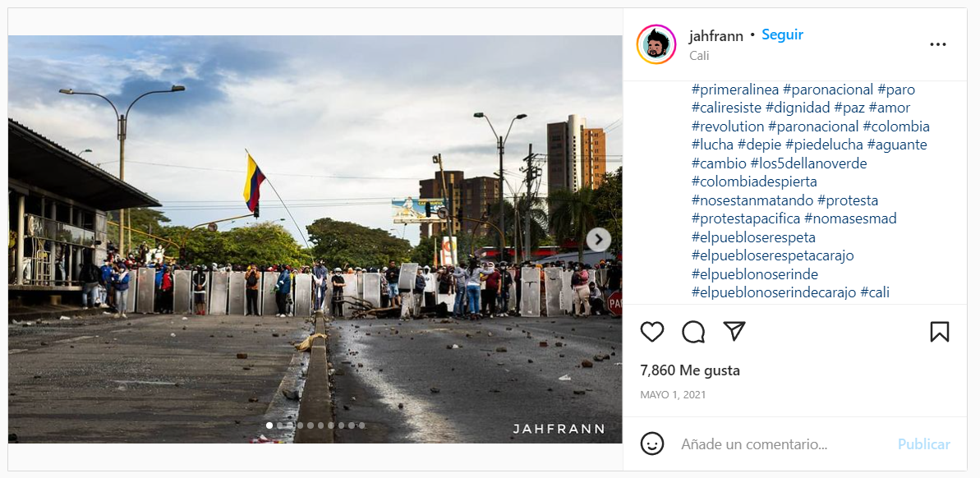This screenshot has height=478, width=980.
Task: Open the three-dot more options menu
Action: [x=937, y=44]
